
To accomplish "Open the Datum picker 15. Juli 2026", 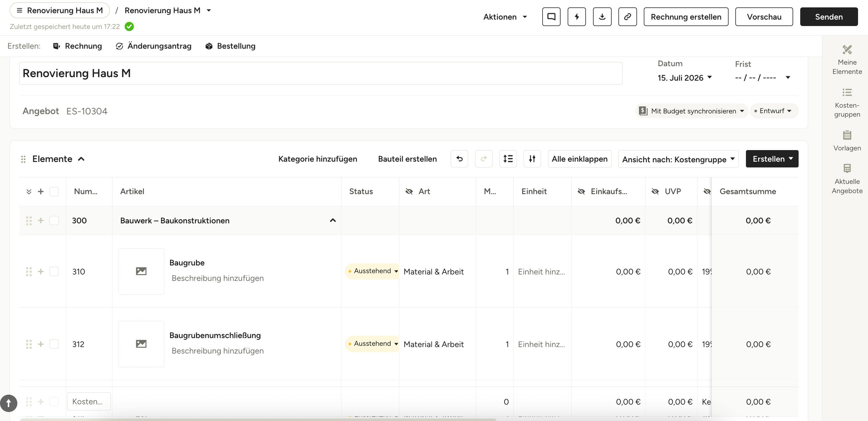I will 685,78.
